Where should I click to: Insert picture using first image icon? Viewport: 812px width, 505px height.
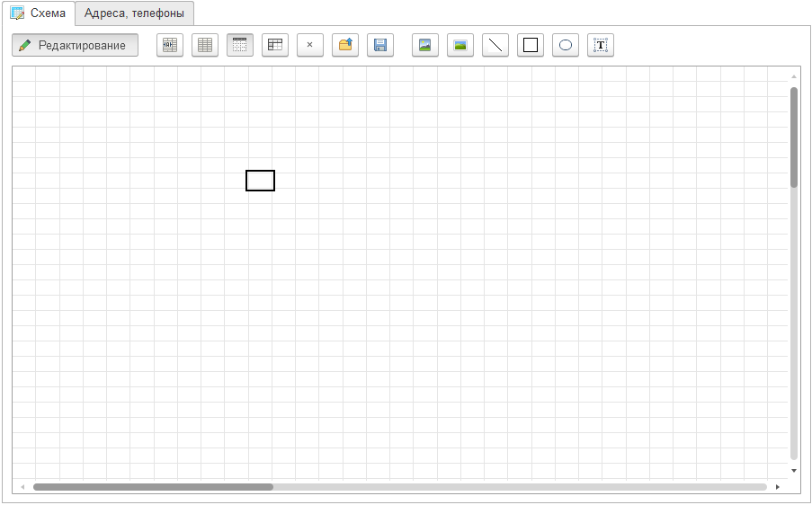coord(424,45)
